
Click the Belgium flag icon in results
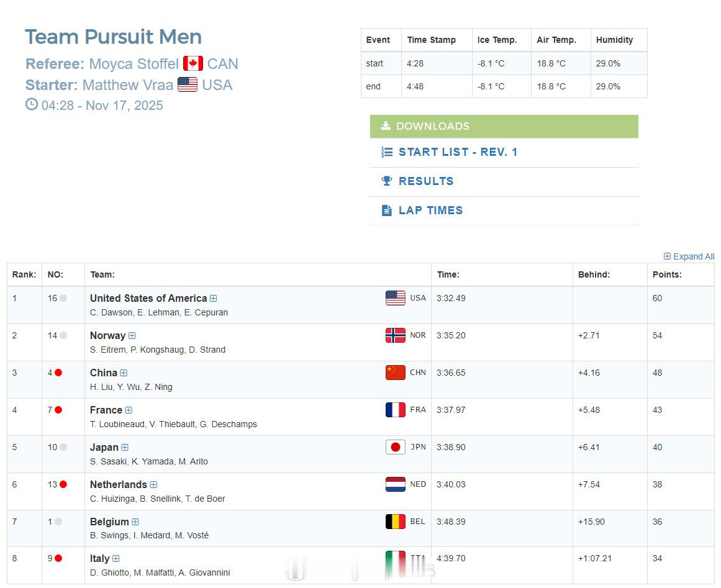(x=395, y=522)
